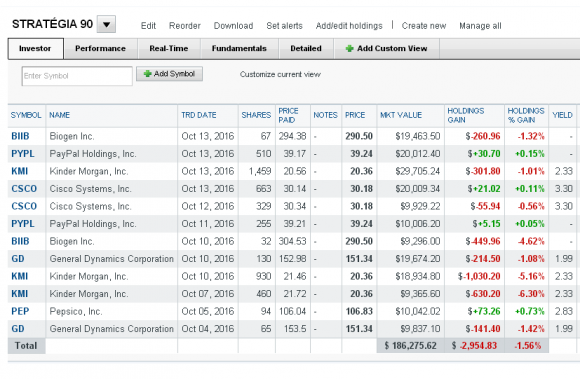Select the total market value $ 186,275.62
Viewport: 580px width, 379px height.
click(x=411, y=346)
